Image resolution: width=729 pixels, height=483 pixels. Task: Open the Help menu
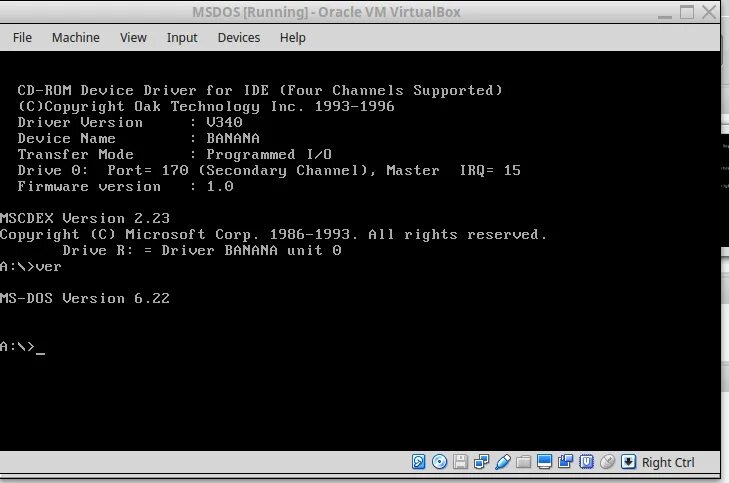pyautogui.click(x=292, y=38)
